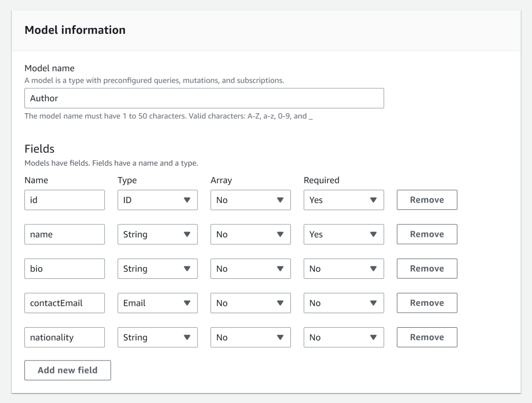Image resolution: width=532 pixels, height=403 pixels.
Task: Open the Type dropdown for nationality
Action: click(157, 337)
